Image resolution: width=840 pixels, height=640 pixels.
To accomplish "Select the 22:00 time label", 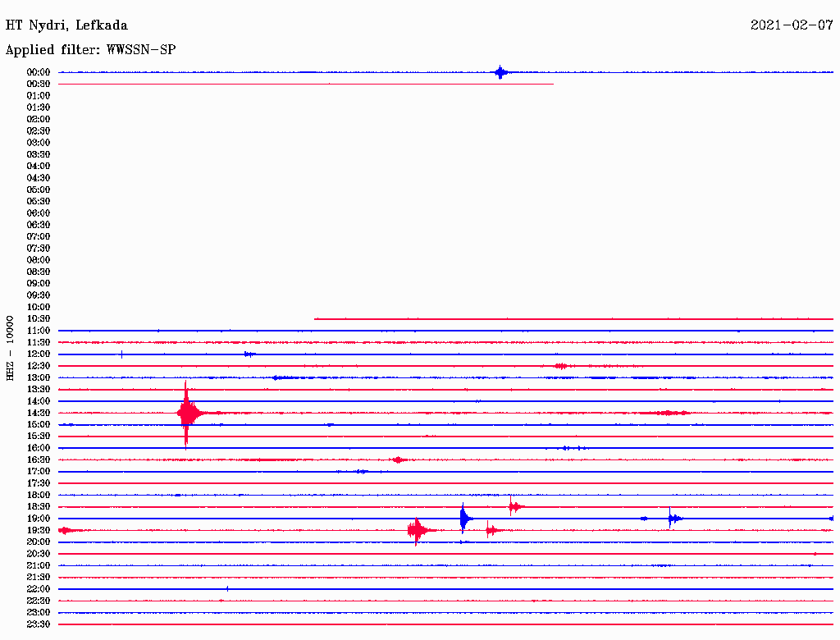I will 39,589.
